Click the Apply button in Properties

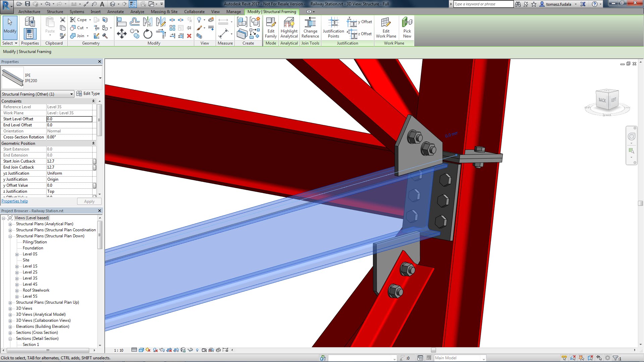point(89,201)
